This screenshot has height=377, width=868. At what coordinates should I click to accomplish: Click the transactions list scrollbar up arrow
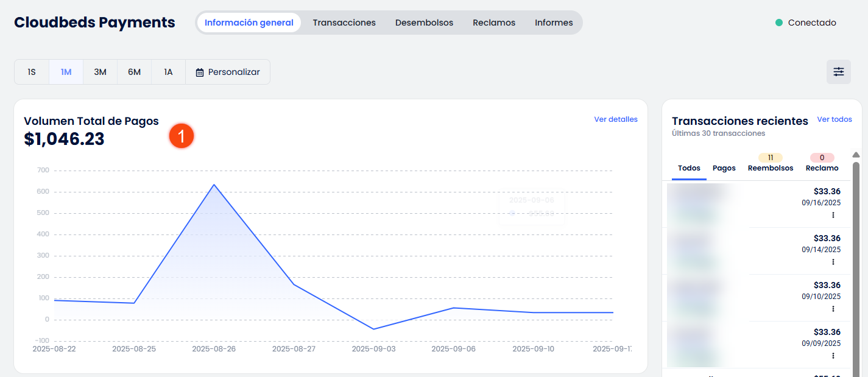click(856, 155)
